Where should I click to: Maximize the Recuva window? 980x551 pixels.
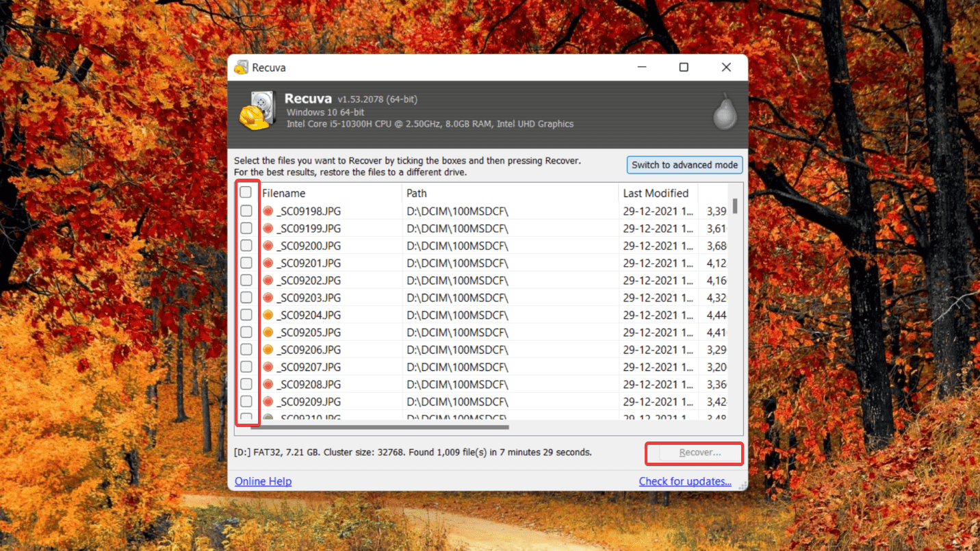(684, 67)
